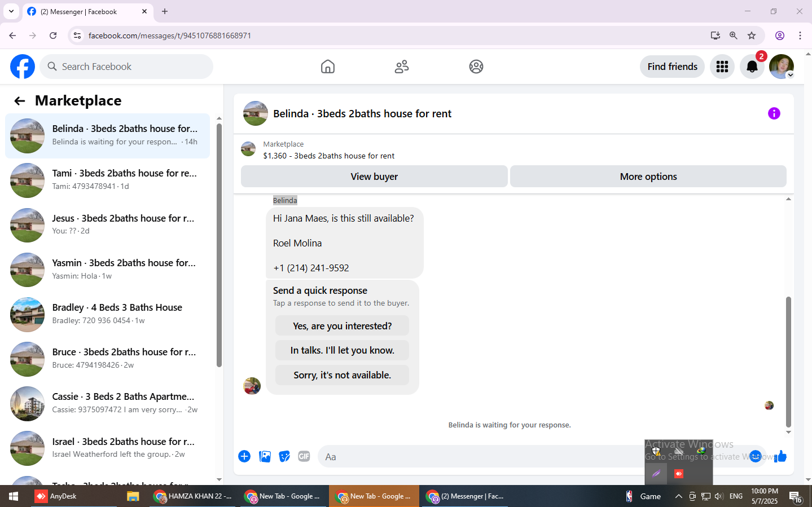
Task: Open volume control in system tray
Action: coord(718,496)
